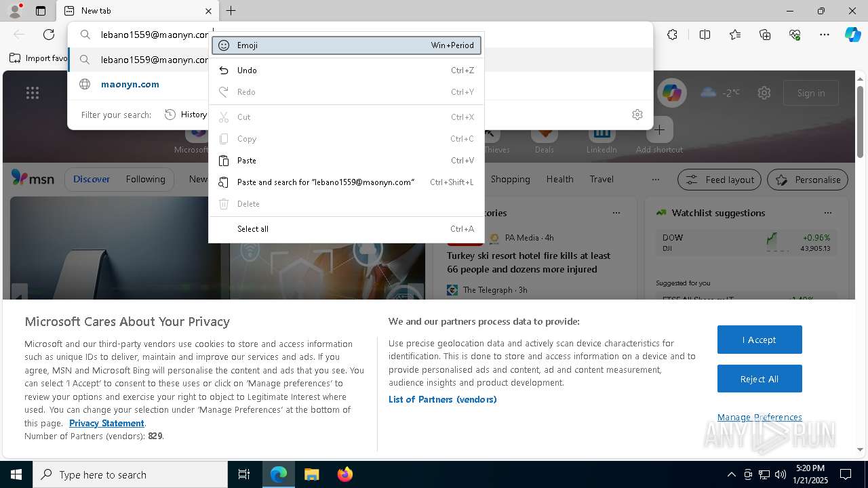Screen dimensions: 868x488
Task: Click the MSN logo
Action: (33, 179)
